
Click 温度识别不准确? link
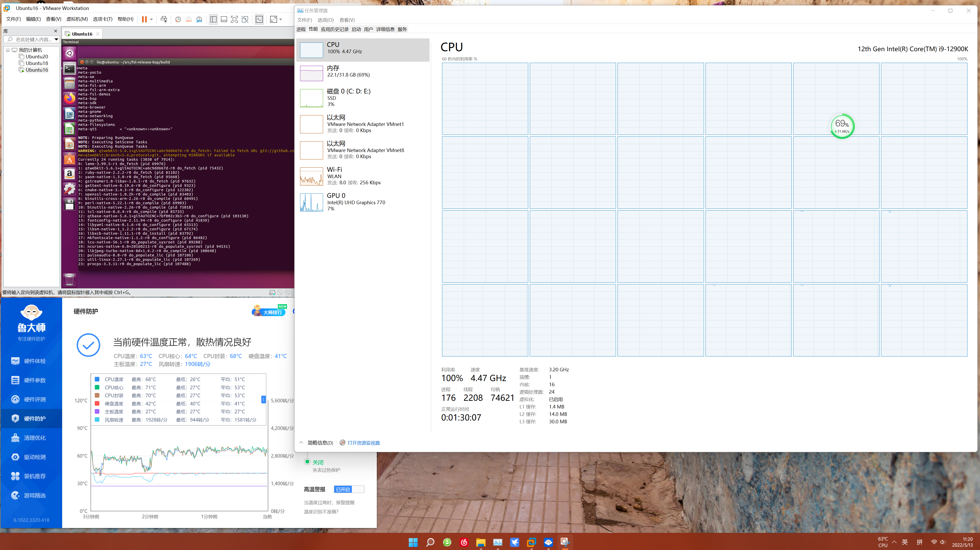pyautogui.click(x=321, y=512)
